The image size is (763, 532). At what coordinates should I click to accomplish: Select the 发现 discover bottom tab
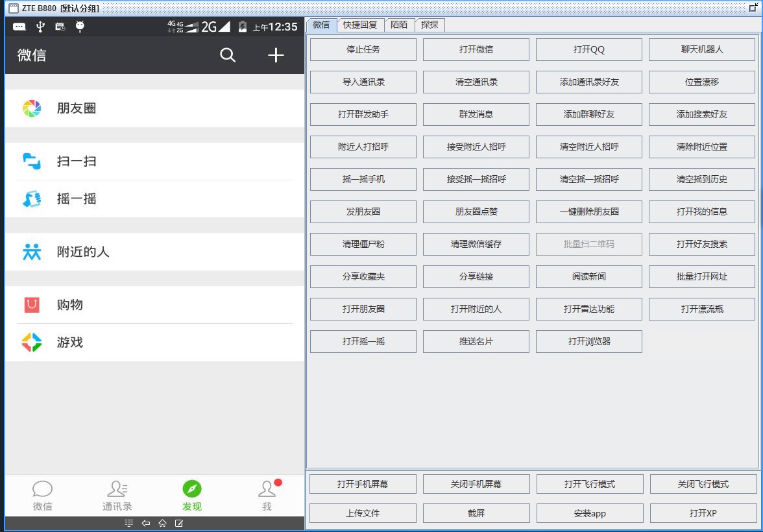click(x=192, y=496)
